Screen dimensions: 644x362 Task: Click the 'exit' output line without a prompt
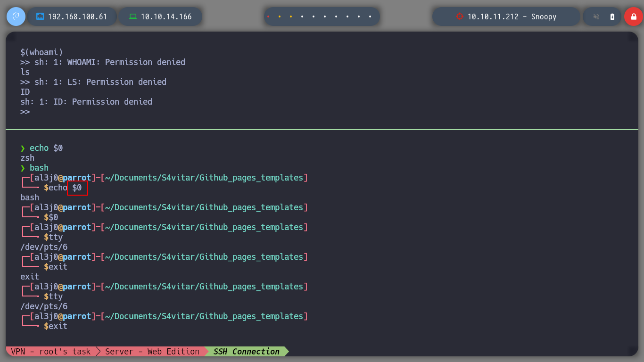pyautogui.click(x=30, y=277)
